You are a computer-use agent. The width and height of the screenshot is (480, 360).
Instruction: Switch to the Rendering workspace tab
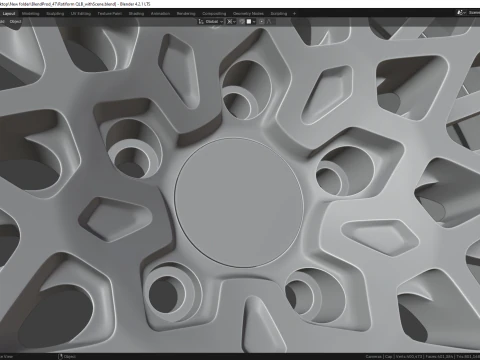[186, 14]
